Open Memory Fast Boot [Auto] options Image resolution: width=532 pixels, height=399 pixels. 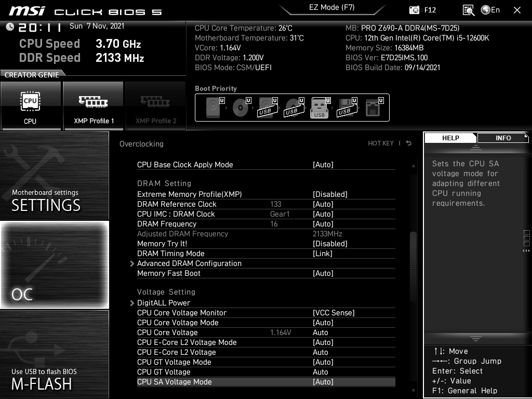pyautogui.click(x=266, y=273)
